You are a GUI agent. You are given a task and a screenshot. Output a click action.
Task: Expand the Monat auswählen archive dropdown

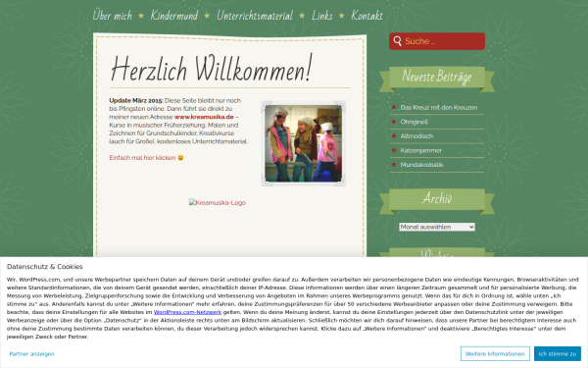click(437, 227)
